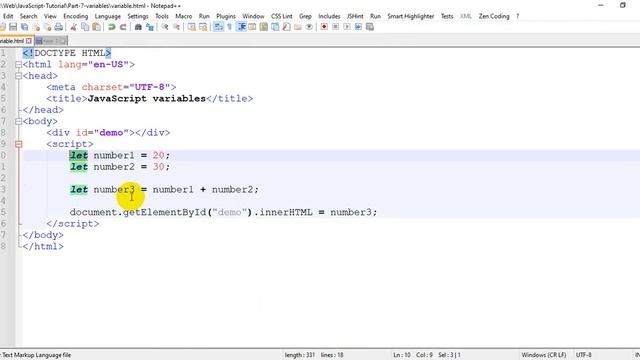640x360 pixels.
Task: Open the Zen Coding menu
Action: (494, 16)
